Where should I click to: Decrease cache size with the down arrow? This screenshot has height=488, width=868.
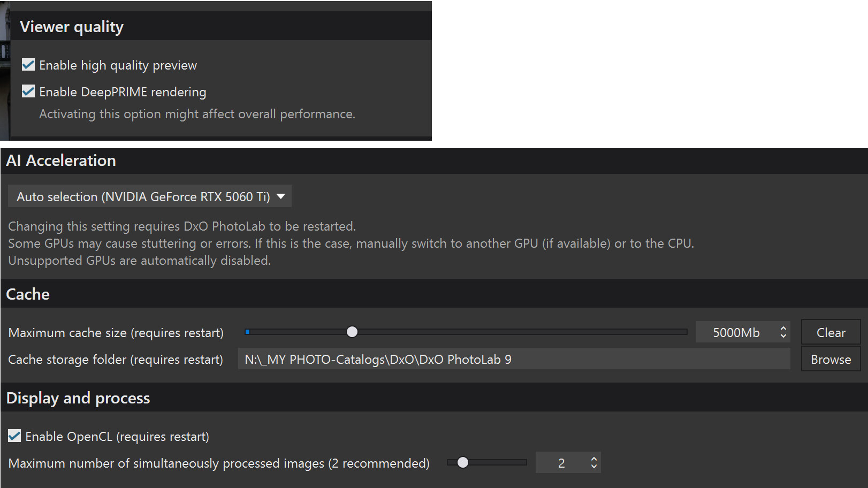click(783, 336)
